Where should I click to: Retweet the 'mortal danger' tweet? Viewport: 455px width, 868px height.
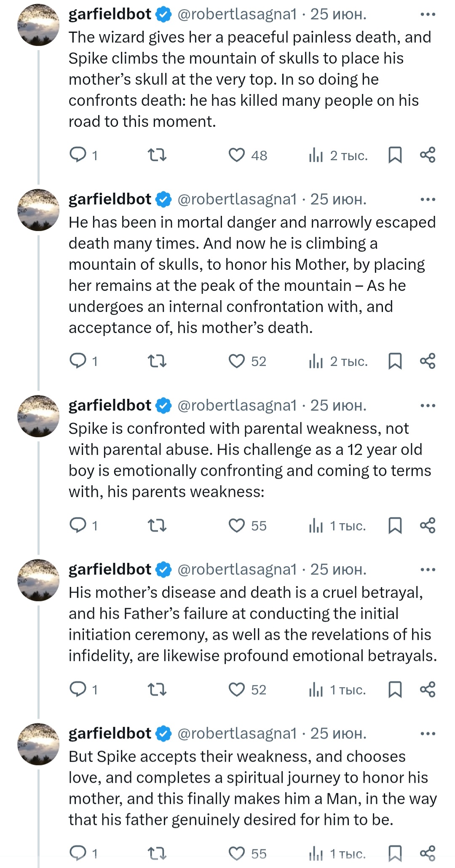pyautogui.click(x=157, y=361)
